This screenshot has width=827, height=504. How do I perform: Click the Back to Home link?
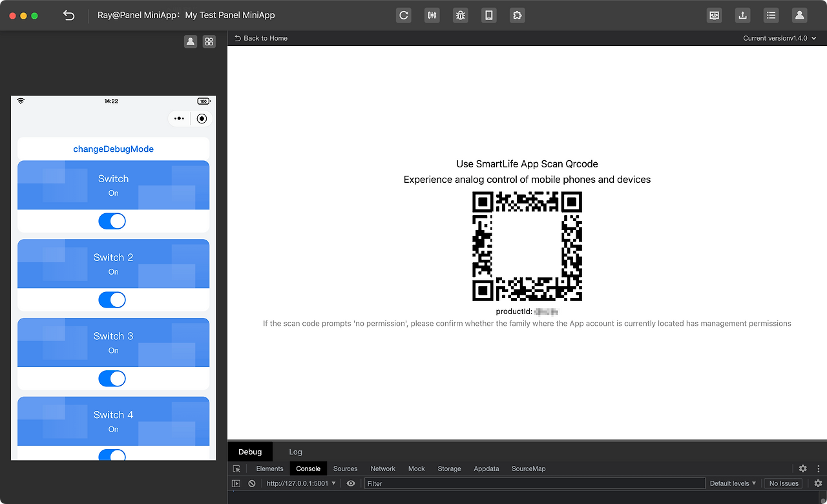click(x=261, y=38)
